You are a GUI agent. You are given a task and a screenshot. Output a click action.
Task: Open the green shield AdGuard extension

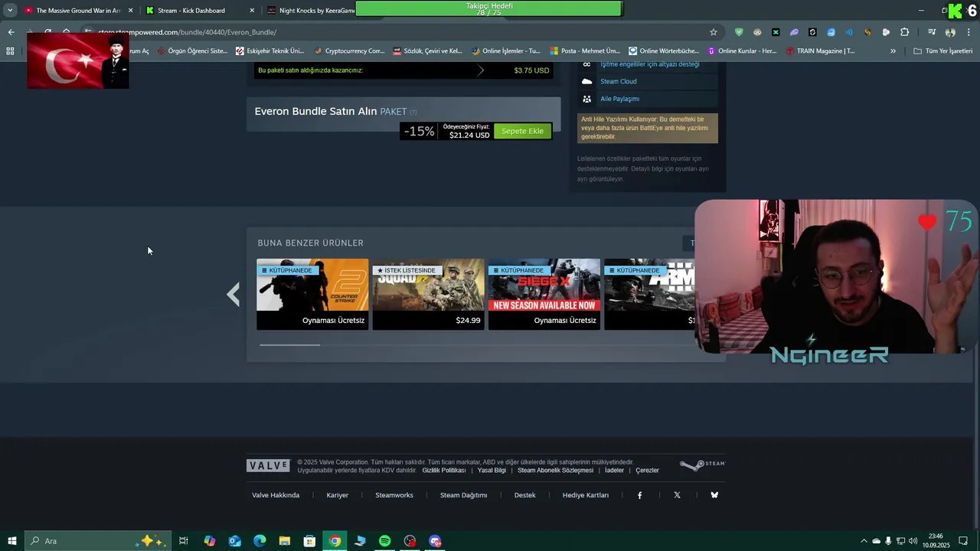coord(739,32)
